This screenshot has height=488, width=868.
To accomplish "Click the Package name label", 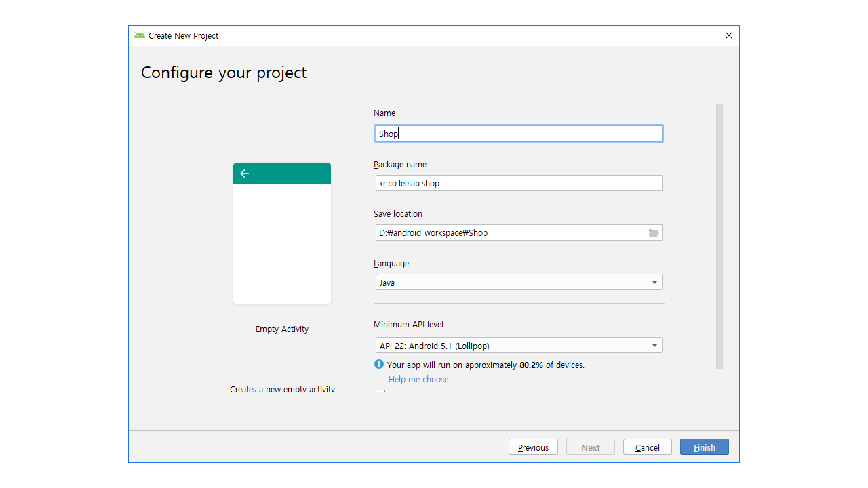I will 400,165.
